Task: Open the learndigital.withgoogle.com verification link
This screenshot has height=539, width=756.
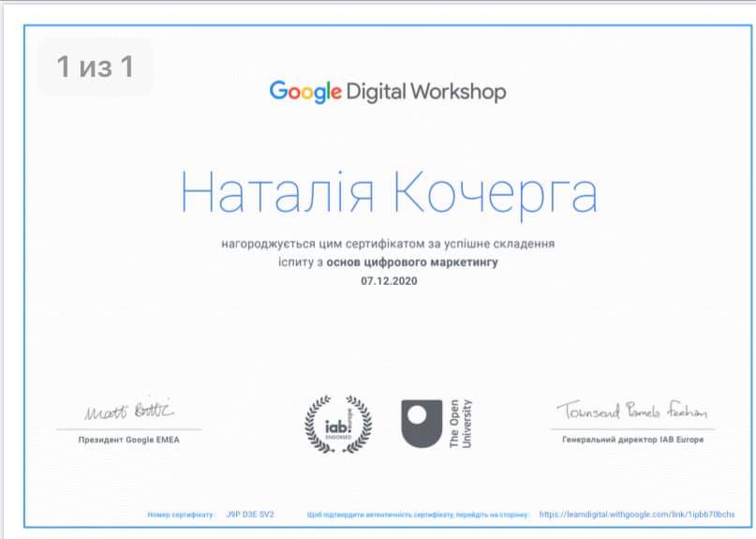Action: click(x=637, y=515)
